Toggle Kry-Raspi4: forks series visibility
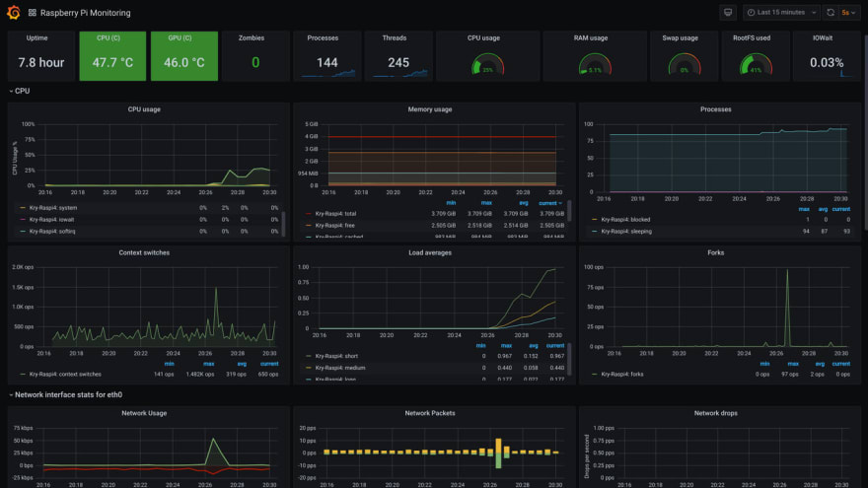 pos(622,374)
